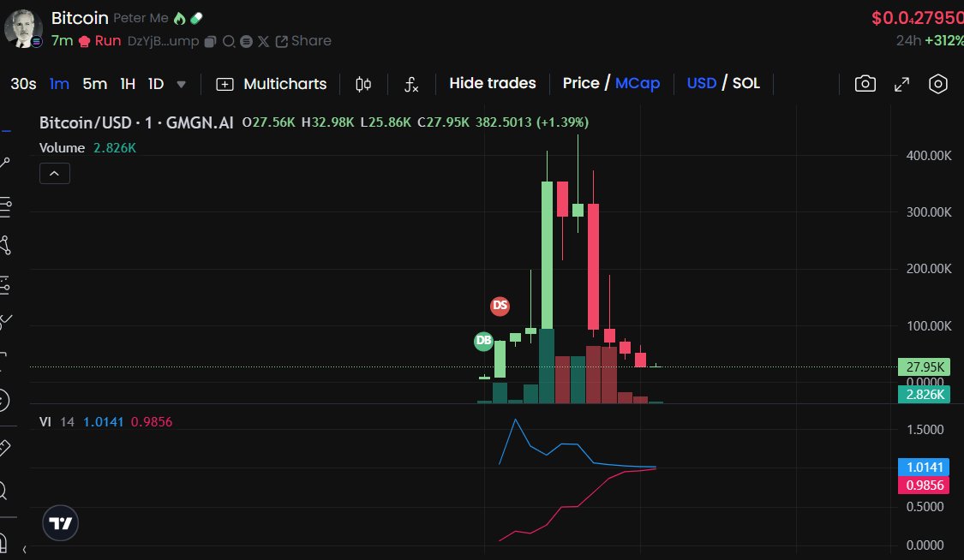Click the DzYjB...ump address text
964x560 pixels.
point(163,41)
